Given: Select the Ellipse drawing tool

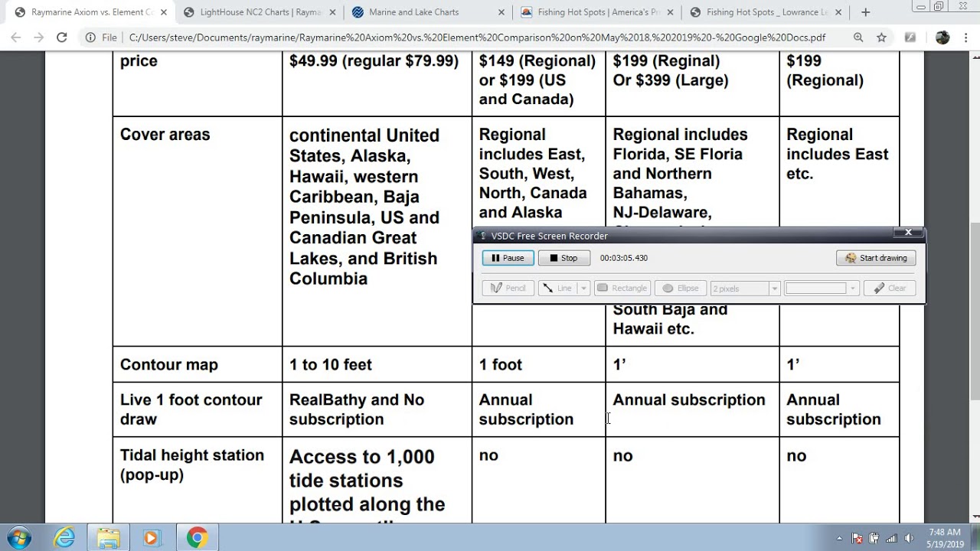Looking at the screenshot, I should (680, 288).
